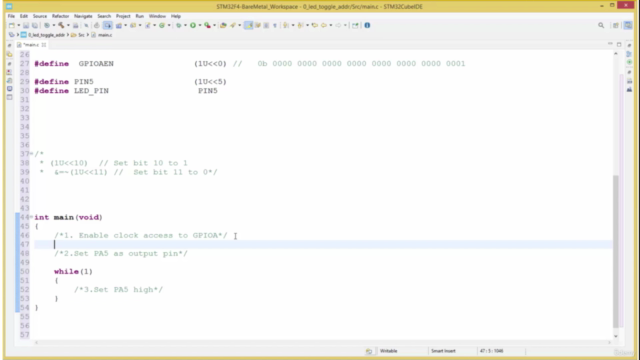Open dropdown arrow next to New icon

click(x=18, y=25)
